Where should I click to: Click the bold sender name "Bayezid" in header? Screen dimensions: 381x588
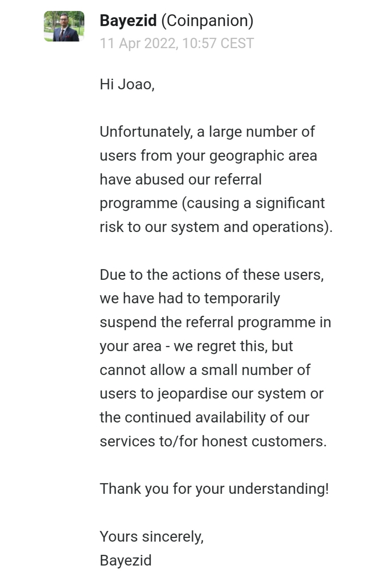click(128, 21)
